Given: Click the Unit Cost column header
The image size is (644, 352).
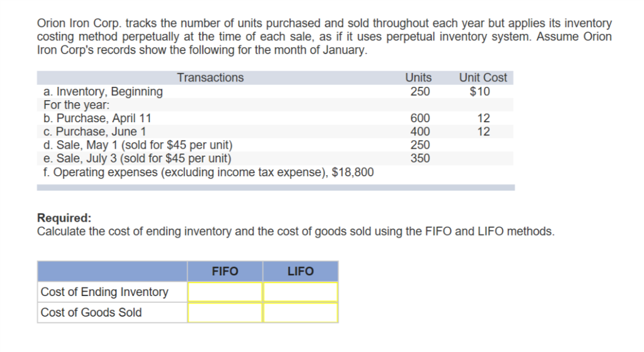Looking at the screenshot, I should pyautogui.click(x=482, y=77).
